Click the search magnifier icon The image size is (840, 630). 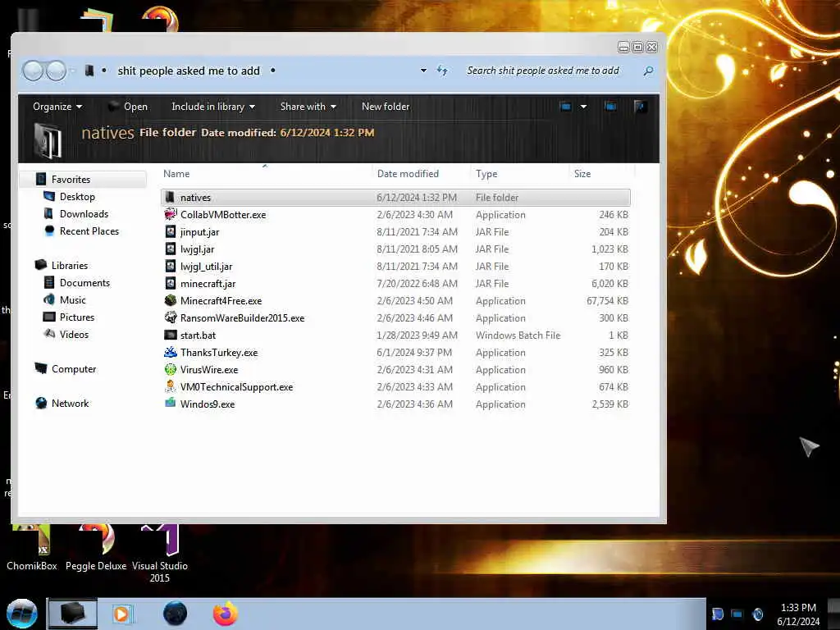(648, 71)
